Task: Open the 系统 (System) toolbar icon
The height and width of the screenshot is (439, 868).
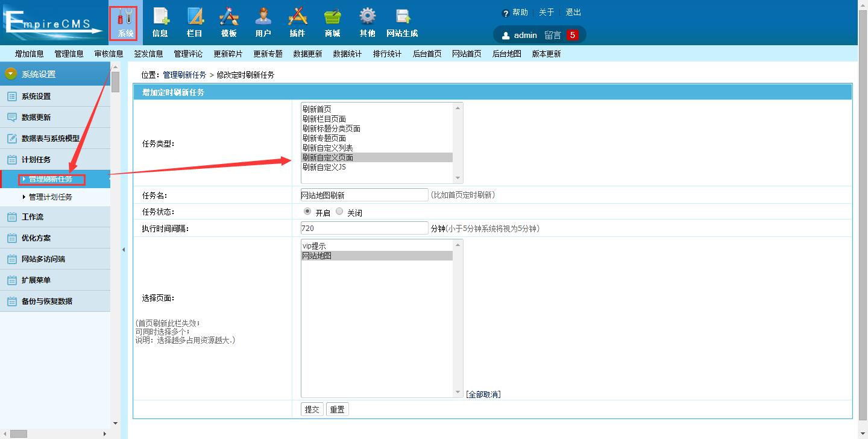Action: coord(125,22)
